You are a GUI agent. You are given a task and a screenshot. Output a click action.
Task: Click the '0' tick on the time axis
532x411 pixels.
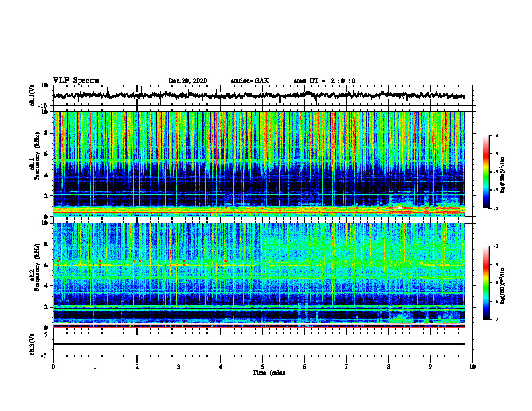(53, 367)
